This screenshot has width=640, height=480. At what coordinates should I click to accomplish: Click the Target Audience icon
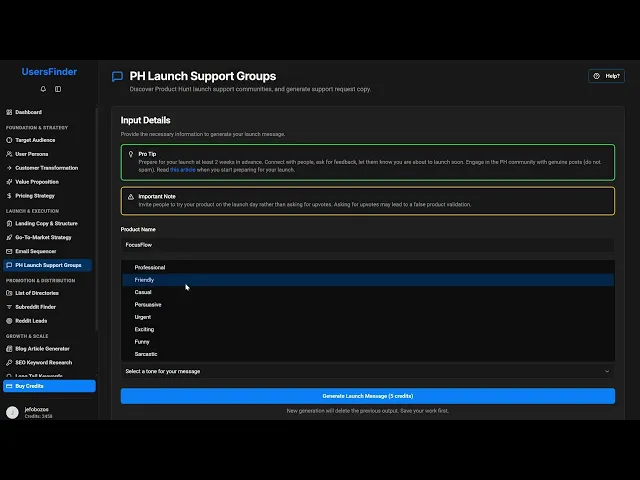9,140
